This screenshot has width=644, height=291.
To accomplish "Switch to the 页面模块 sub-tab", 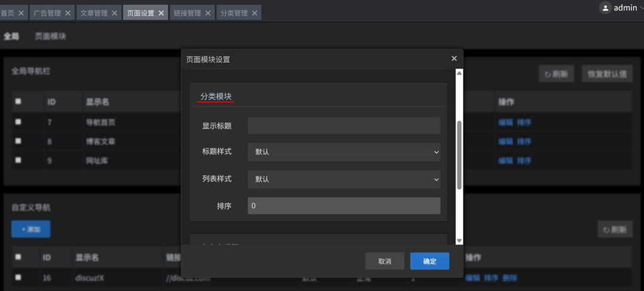I will pyautogui.click(x=50, y=36).
